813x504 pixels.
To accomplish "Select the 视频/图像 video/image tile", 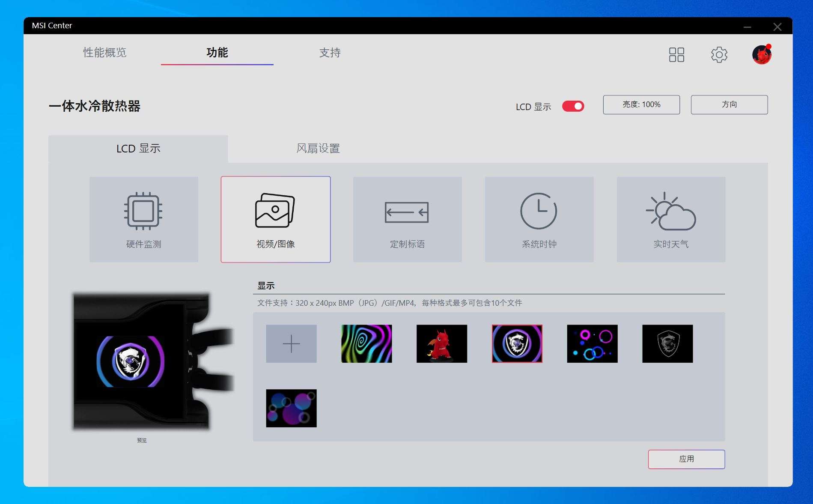I will point(276,219).
